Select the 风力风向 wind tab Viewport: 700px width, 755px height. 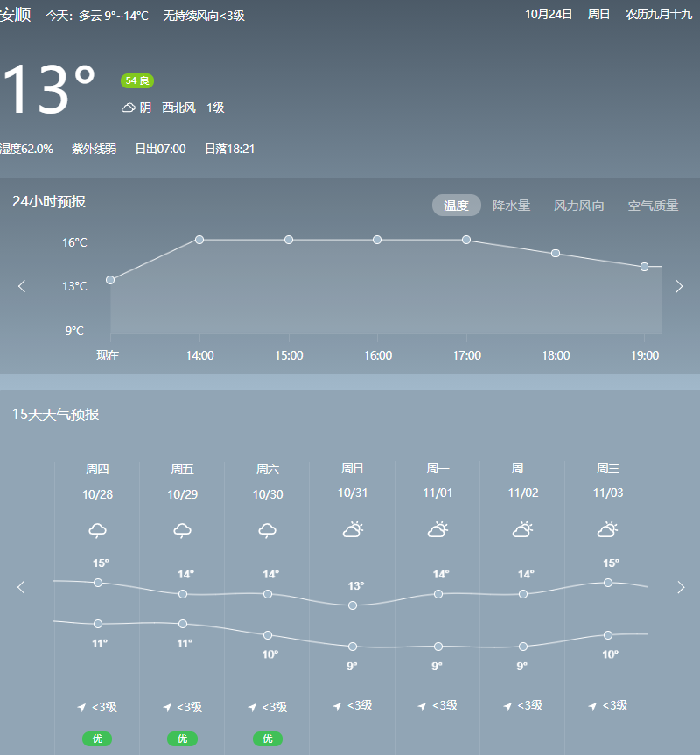pyautogui.click(x=578, y=206)
